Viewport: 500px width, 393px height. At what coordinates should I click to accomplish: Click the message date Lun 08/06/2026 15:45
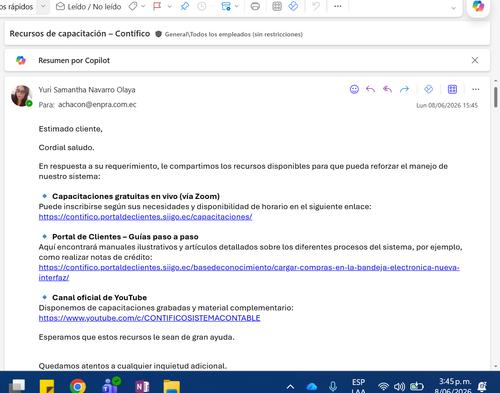click(x=447, y=105)
